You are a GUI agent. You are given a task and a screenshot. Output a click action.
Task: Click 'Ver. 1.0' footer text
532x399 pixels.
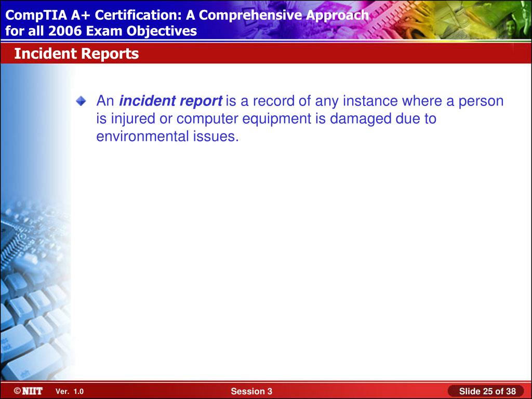click(70, 391)
